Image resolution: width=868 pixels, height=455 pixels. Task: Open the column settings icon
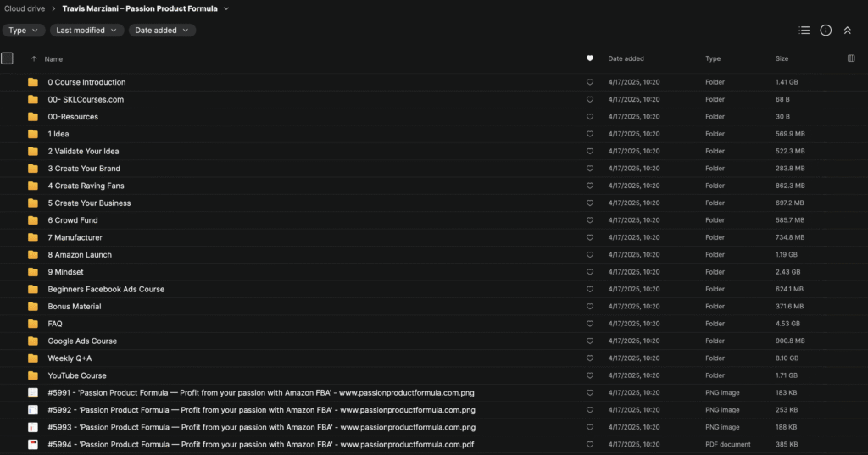(x=851, y=58)
